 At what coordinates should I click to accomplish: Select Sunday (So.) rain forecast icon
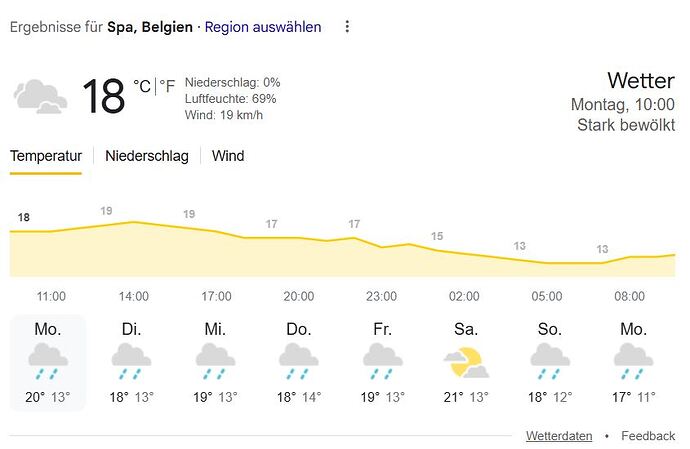coord(550,361)
